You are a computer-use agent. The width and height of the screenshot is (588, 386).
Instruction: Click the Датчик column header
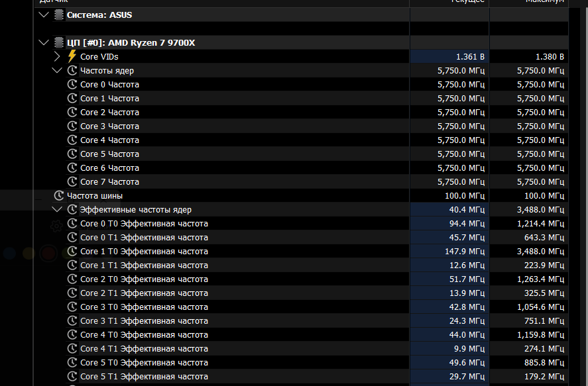coord(221,2)
